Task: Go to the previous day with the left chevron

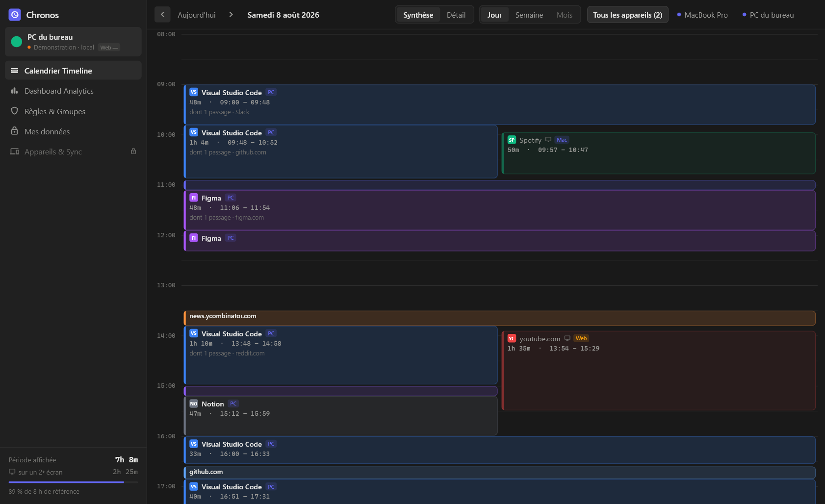Action: (162, 15)
